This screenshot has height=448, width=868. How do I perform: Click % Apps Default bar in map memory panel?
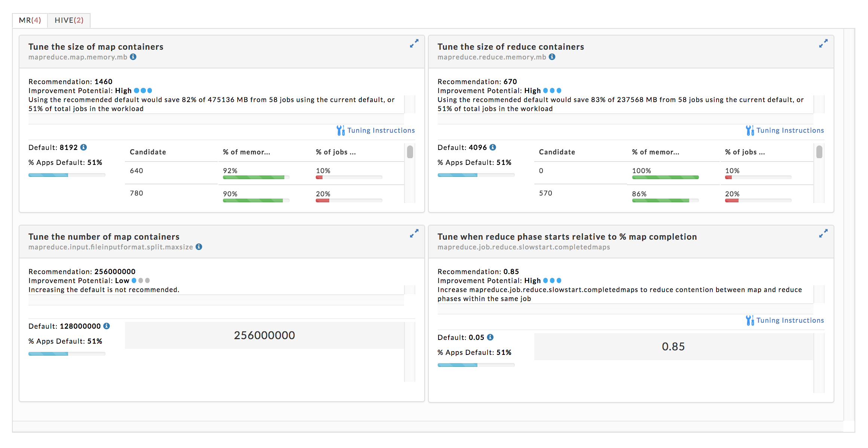coord(67,175)
